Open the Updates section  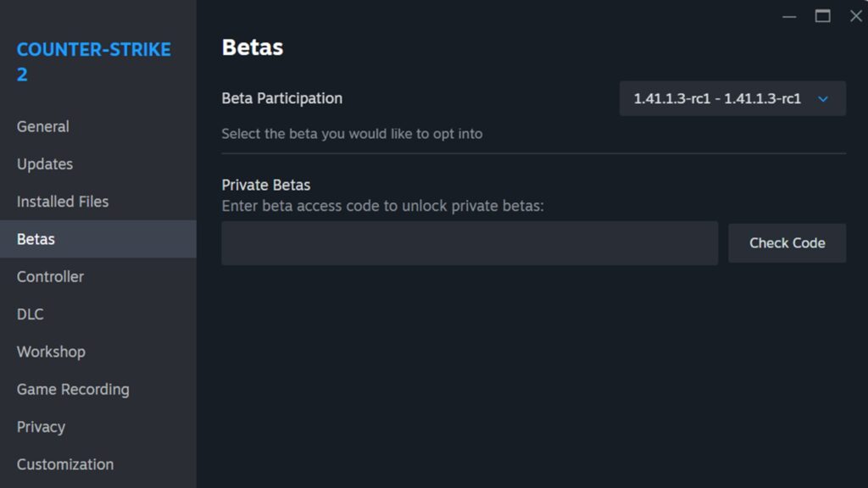[x=44, y=164]
